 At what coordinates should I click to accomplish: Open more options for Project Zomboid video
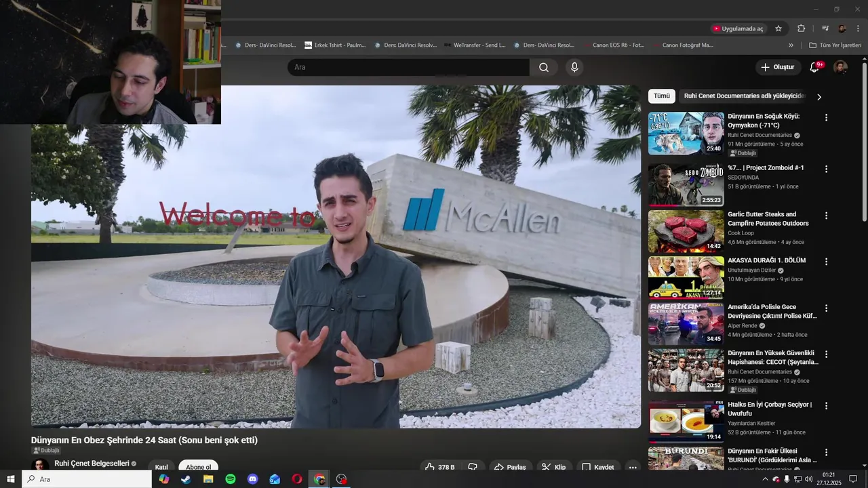click(x=826, y=169)
